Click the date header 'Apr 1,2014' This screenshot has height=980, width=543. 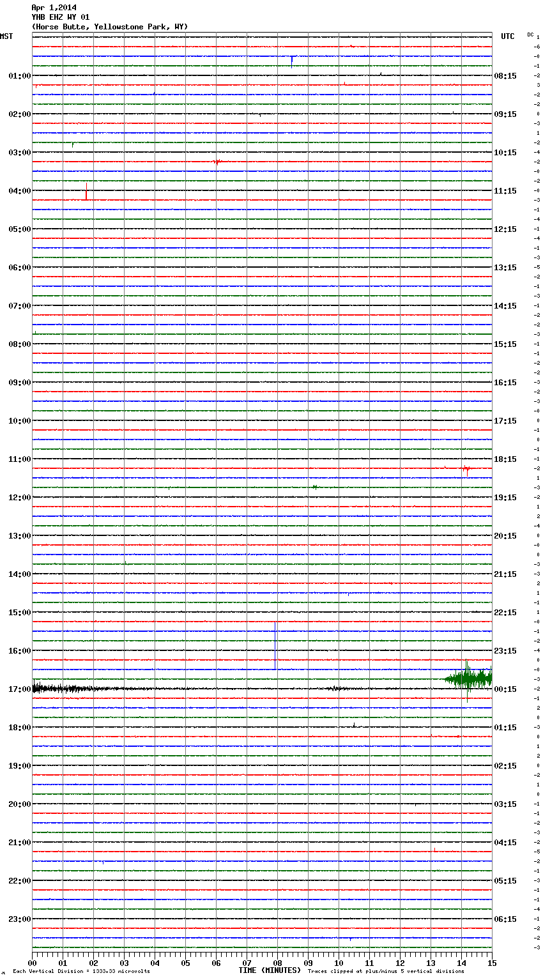tap(54, 8)
